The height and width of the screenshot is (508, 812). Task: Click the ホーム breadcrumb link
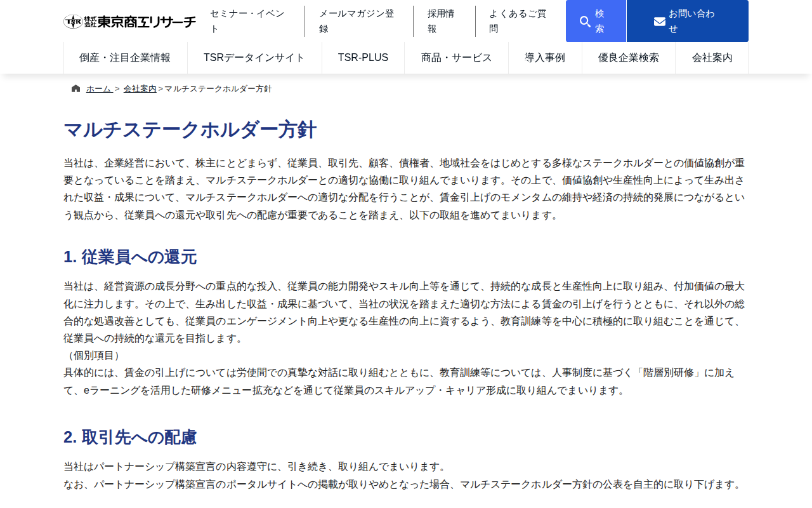click(98, 88)
